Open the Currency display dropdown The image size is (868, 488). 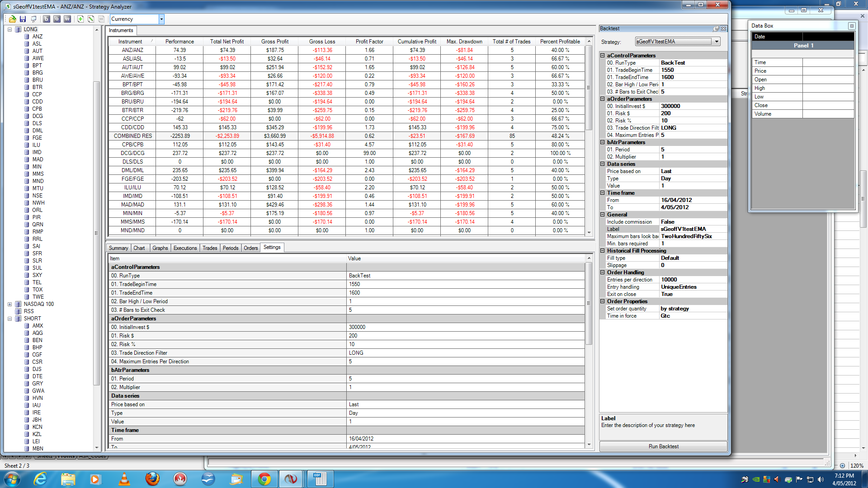pyautogui.click(x=161, y=19)
